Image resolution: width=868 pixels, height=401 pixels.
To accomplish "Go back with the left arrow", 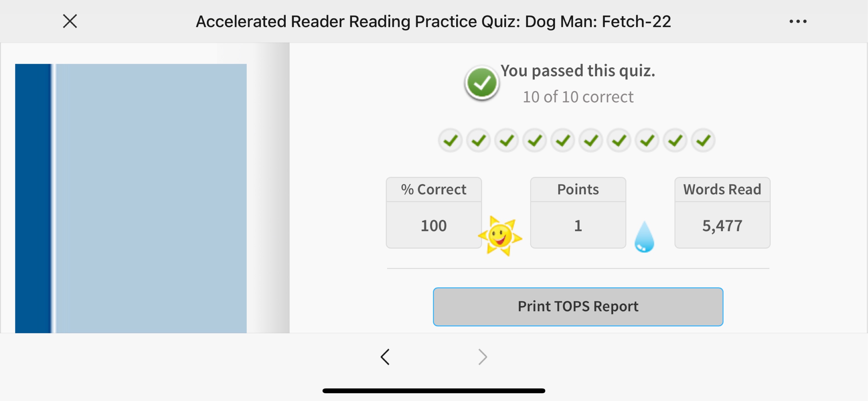I will [385, 357].
